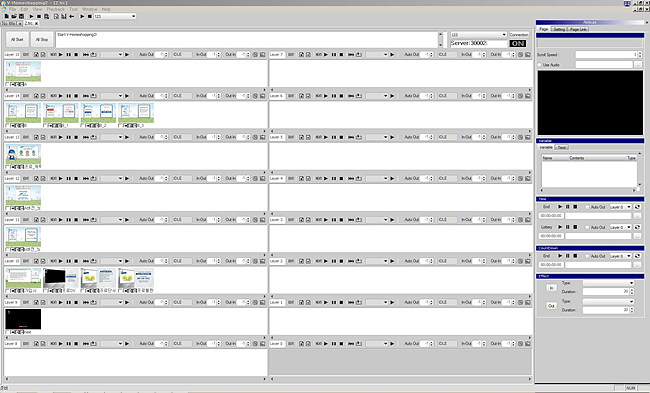Enable Auto Out for the CountDown timer
650x393 pixels.
[x=587, y=256]
